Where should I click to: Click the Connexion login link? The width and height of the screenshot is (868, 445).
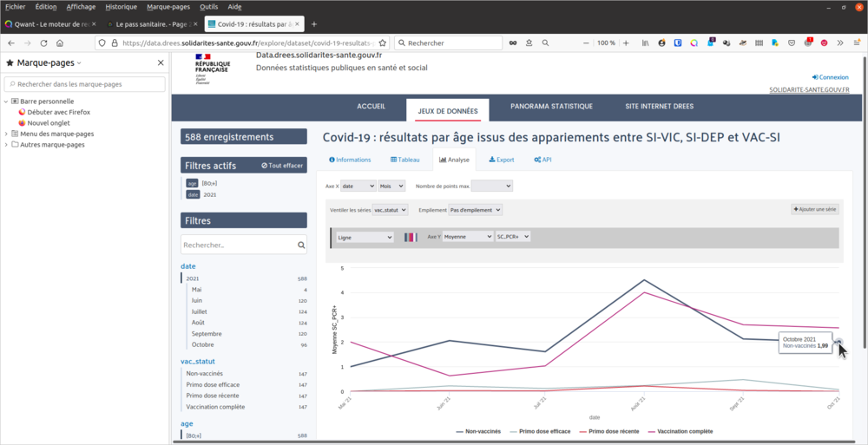(831, 77)
